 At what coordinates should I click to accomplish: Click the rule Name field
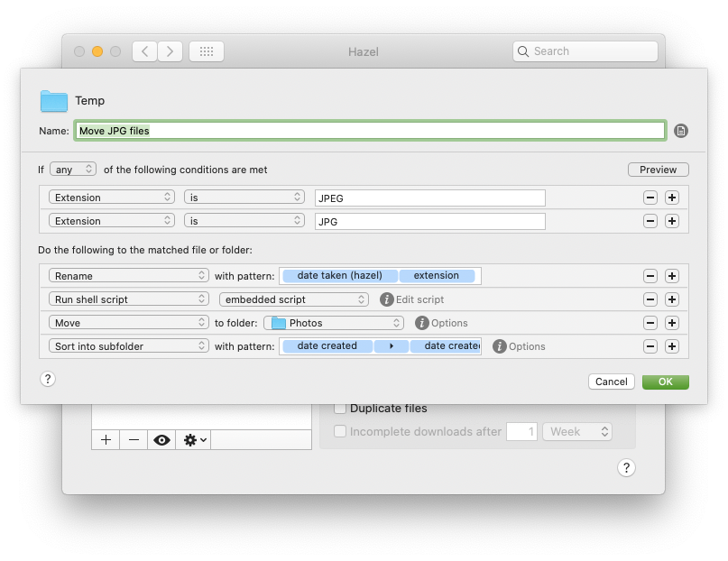point(370,131)
